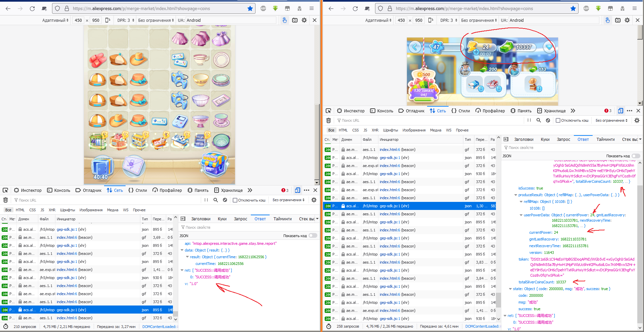
Task: Collapse the 'state: Object' node in the right JSON
Action: pos(510,289)
